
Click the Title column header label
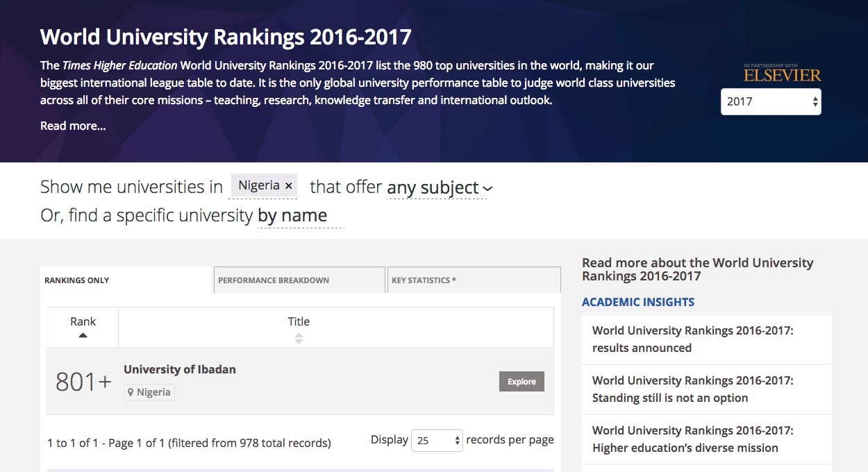299,321
